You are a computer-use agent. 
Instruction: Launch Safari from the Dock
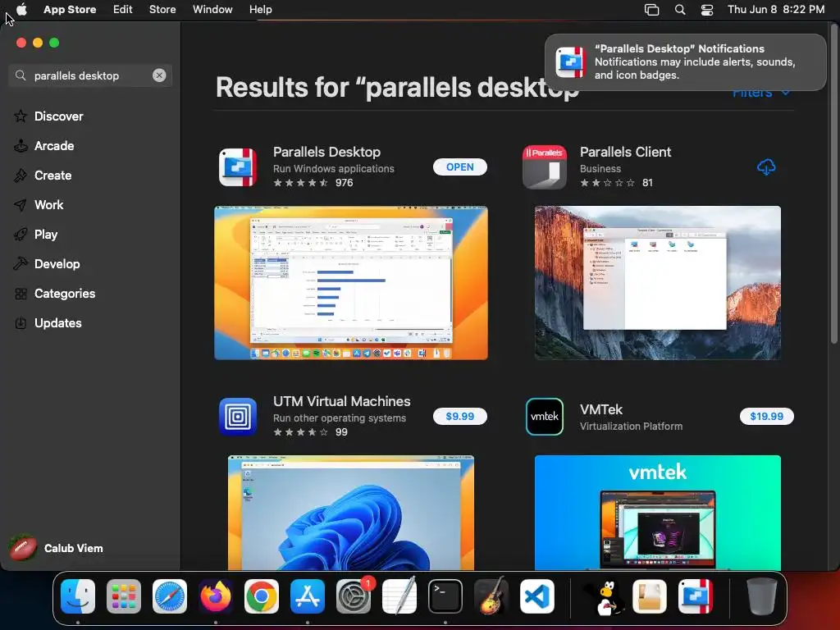pyautogui.click(x=170, y=596)
